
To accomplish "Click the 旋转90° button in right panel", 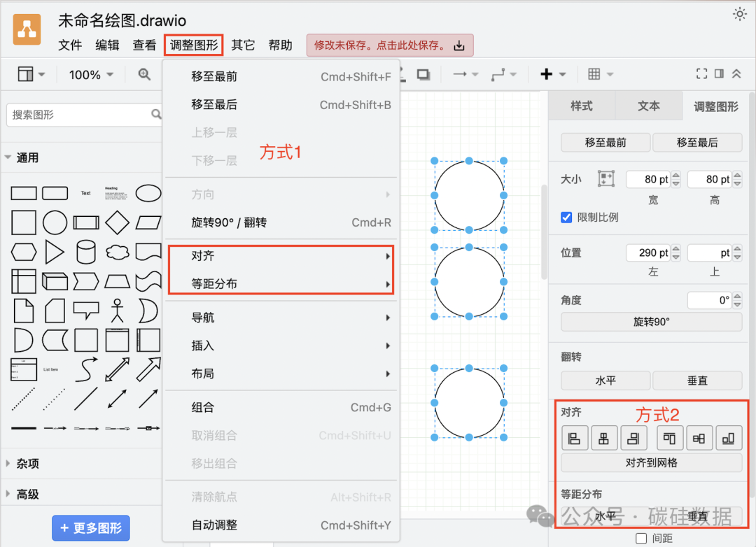I will coord(651,322).
